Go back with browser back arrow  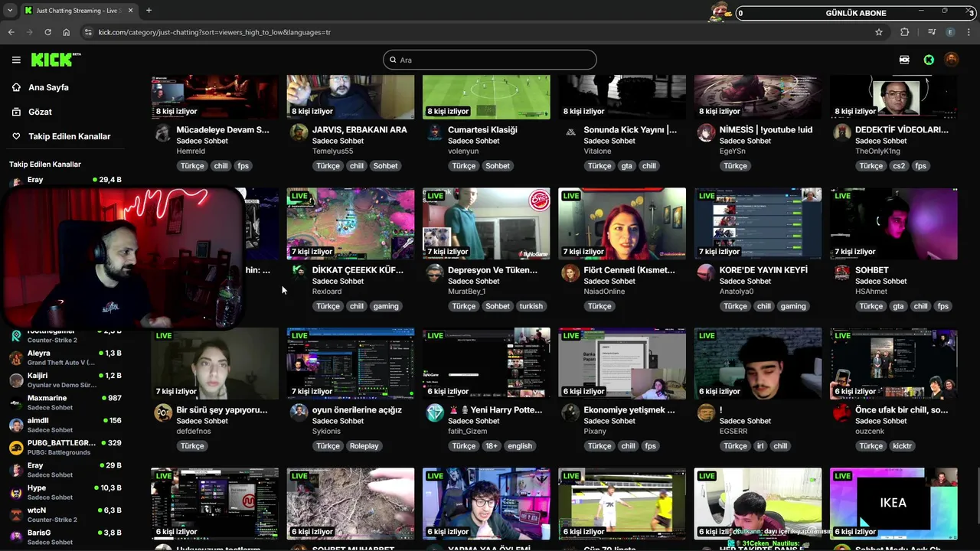[11, 32]
